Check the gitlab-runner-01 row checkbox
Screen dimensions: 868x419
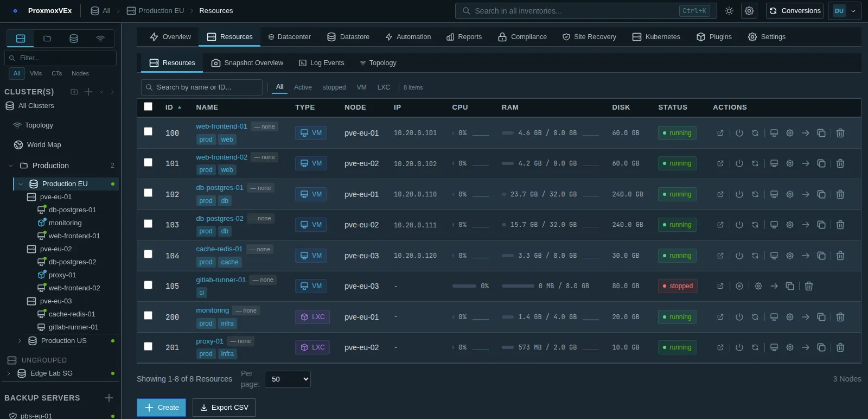coord(148,285)
